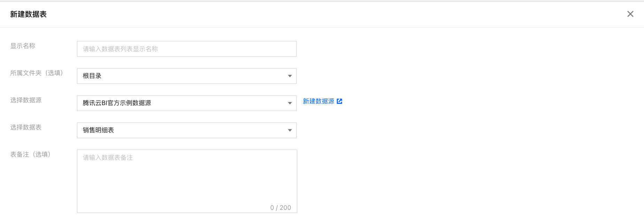Click the 选择数据源 field label
The height and width of the screenshot is (222, 644).
26,100
